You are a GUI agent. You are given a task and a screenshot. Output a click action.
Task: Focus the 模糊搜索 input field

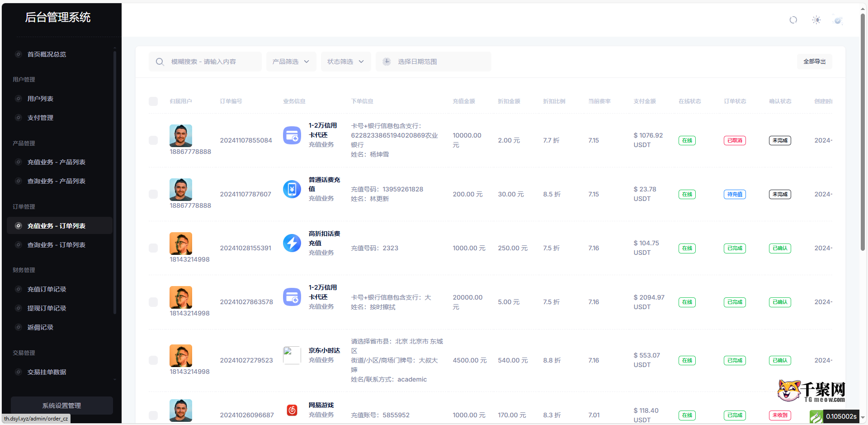click(x=205, y=62)
